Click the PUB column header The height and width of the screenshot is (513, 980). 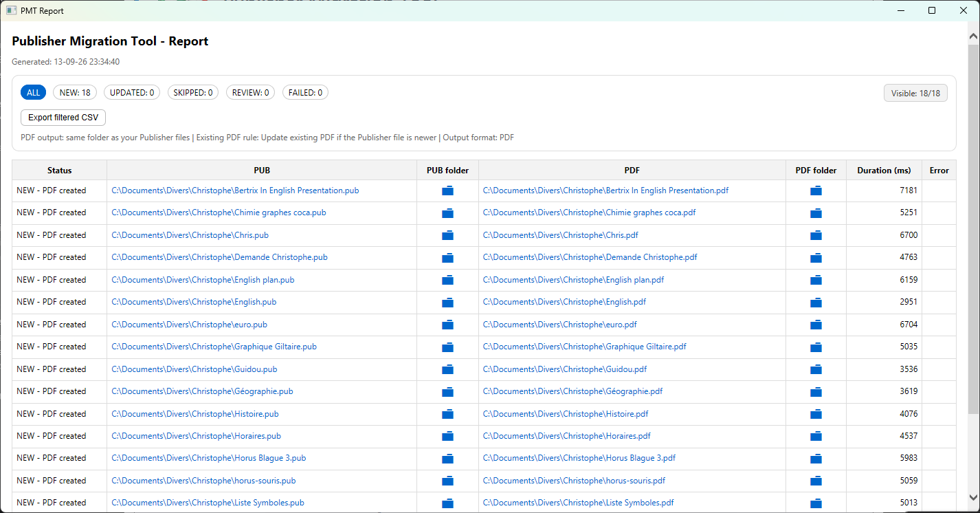[x=262, y=171]
